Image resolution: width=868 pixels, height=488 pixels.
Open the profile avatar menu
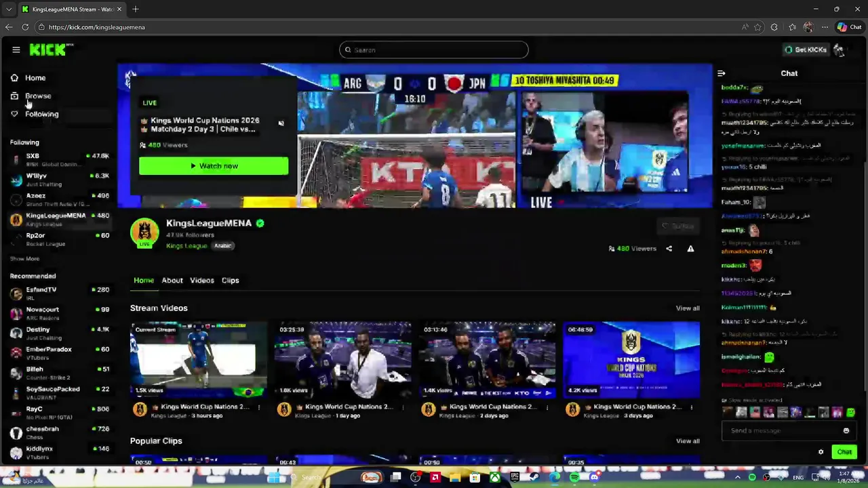tap(840, 49)
